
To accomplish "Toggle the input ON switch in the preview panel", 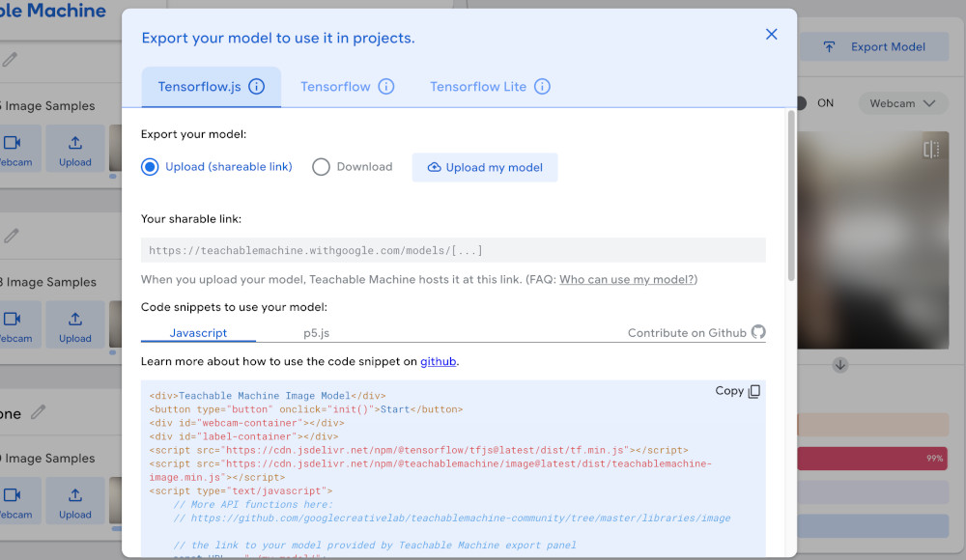I will click(x=802, y=103).
